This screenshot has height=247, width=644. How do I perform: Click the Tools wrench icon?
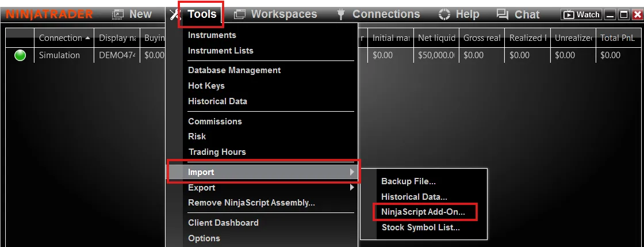point(175,15)
